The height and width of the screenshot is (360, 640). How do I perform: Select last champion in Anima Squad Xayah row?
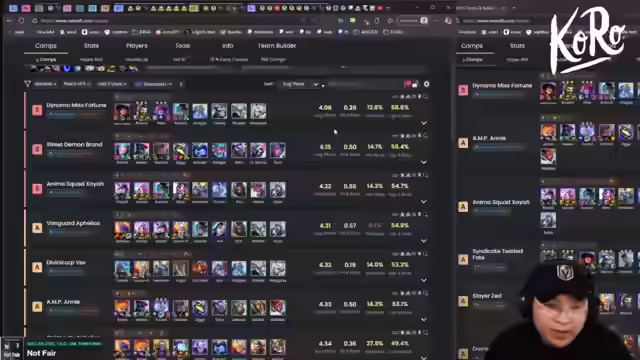278,190
